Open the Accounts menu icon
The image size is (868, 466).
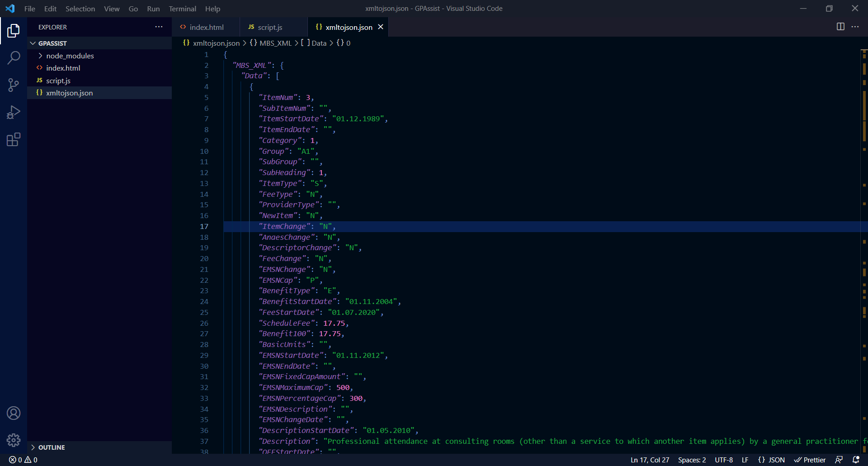pyautogui.click(x=14, y=413)
